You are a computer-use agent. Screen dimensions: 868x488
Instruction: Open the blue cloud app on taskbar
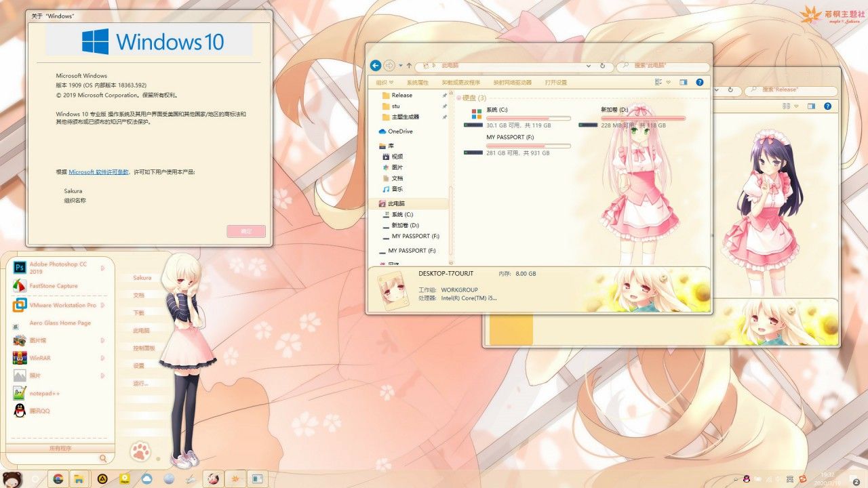[x=146, y=479]
